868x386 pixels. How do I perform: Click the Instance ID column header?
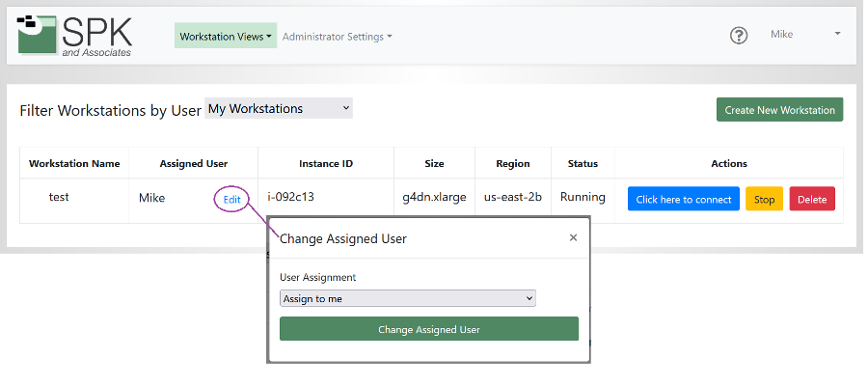[326, 163]
